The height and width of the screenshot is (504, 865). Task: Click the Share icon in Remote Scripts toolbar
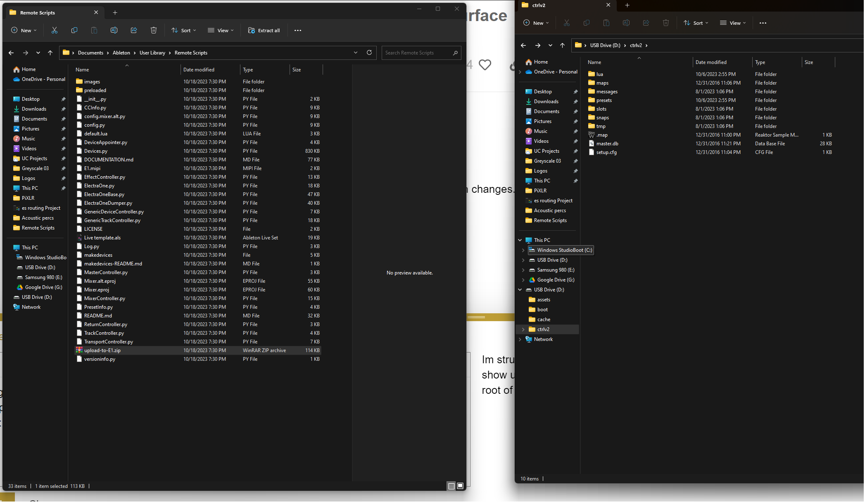coord(134,31)
